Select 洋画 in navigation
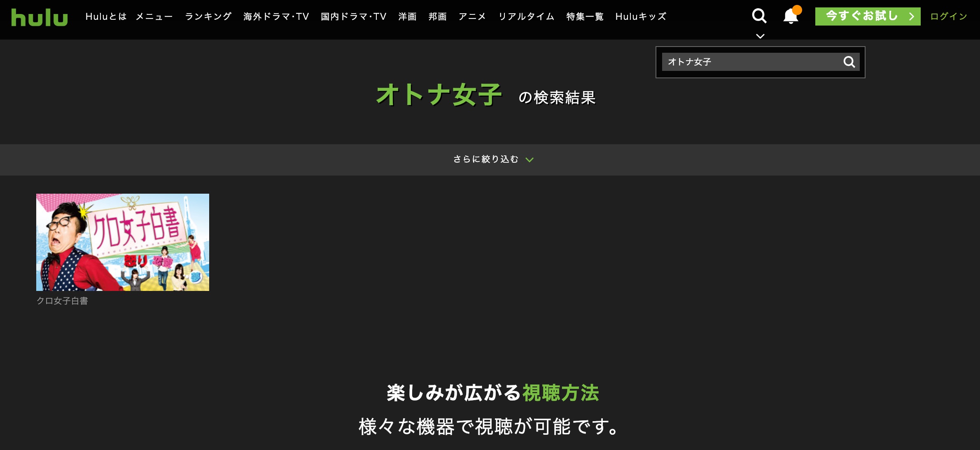Screen dimensions: 980x450 pos(407,16)
